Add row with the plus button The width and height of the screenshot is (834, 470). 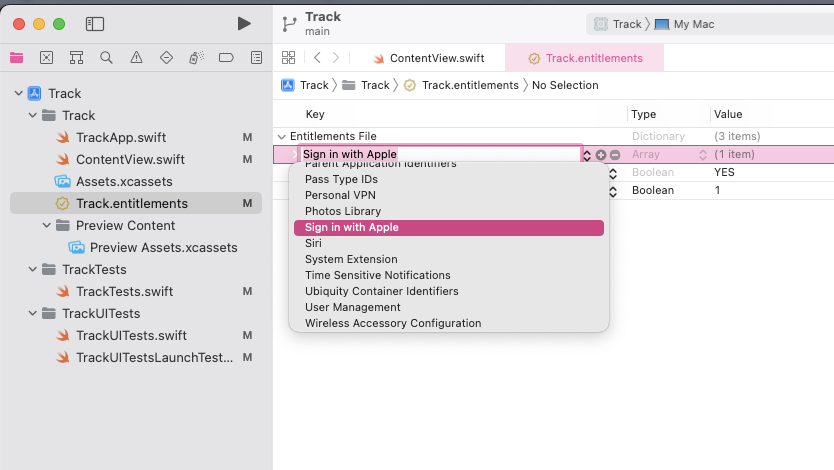pyautogui.click(x=601, y=155)
